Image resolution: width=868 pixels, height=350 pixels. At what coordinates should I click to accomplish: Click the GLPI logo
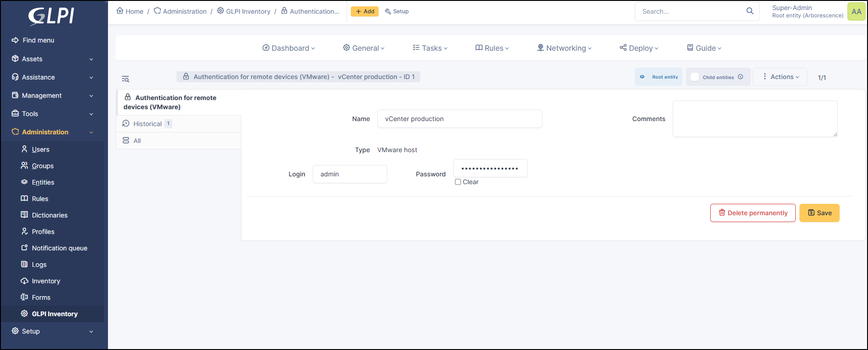[x=51, y=16]
